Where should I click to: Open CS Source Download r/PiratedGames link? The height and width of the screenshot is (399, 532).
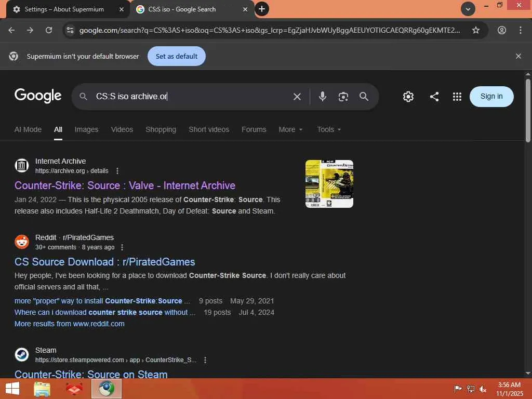[104, 262]
